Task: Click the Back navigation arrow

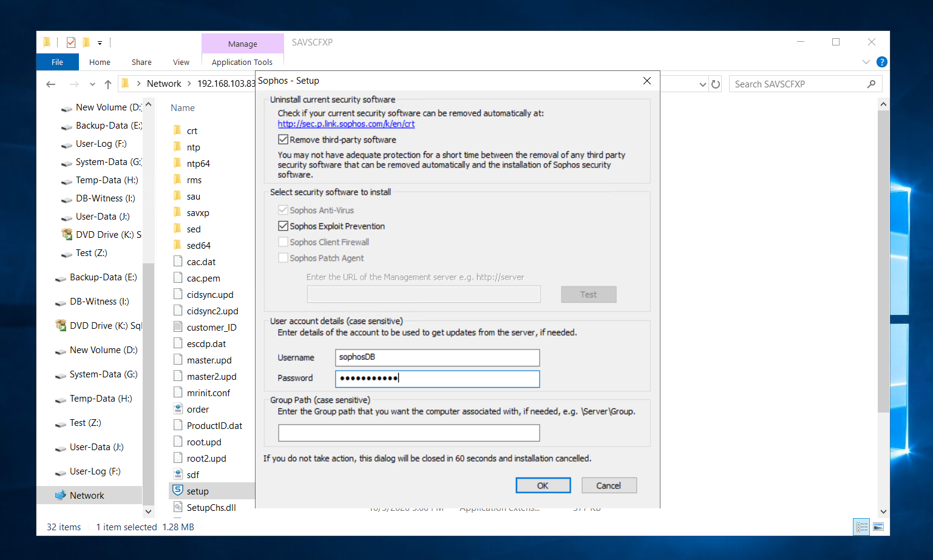Action: (x=51, y=84)
